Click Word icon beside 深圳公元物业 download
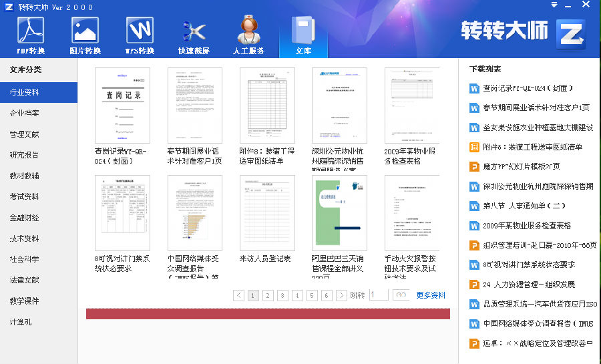Screen dimensions: 601x364 click(474, 186)
